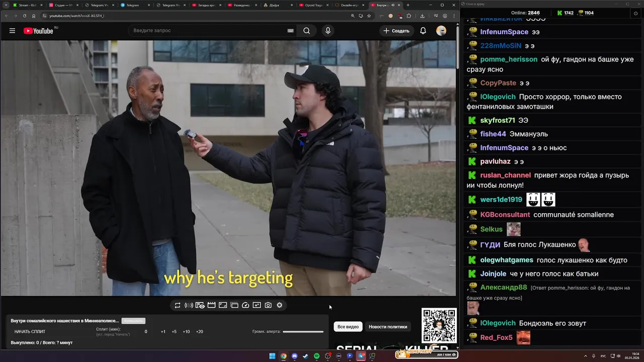The height and width of the screenshot is (362, 644).
Task: Click the card-with-eye icon in toolbar
Action: click(x=200, y=305)
